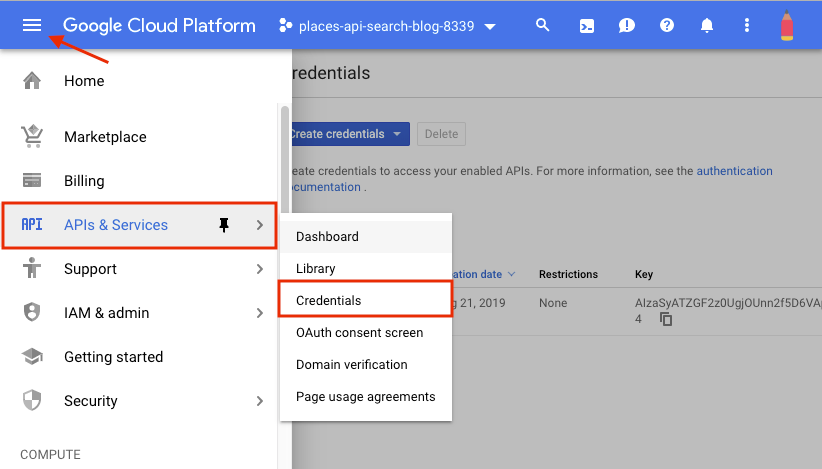Click the COMPUTE section label
Image resolution: width=822 pixels, height=469 pixels.
coord(50,454)
